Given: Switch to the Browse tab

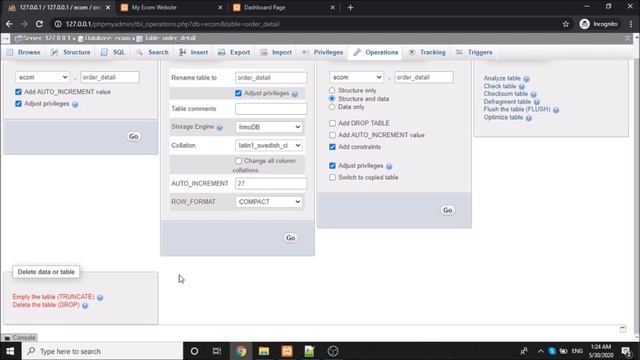Looking at the screenshot, I should [23, 52].
